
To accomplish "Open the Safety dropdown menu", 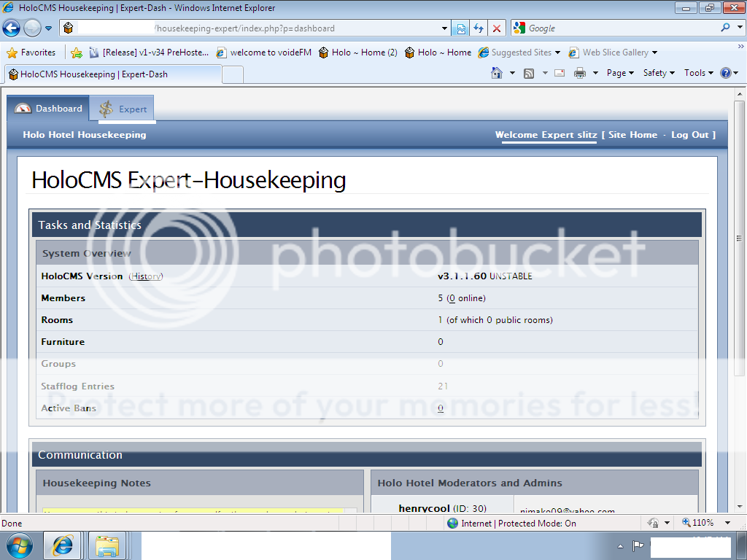I will pyautogui.click(x=659, y=73).
